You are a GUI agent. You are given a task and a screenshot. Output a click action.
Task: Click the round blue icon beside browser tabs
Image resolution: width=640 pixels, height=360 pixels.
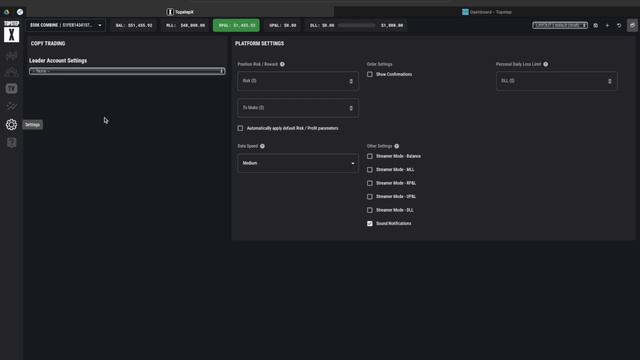tap(20, 12)
